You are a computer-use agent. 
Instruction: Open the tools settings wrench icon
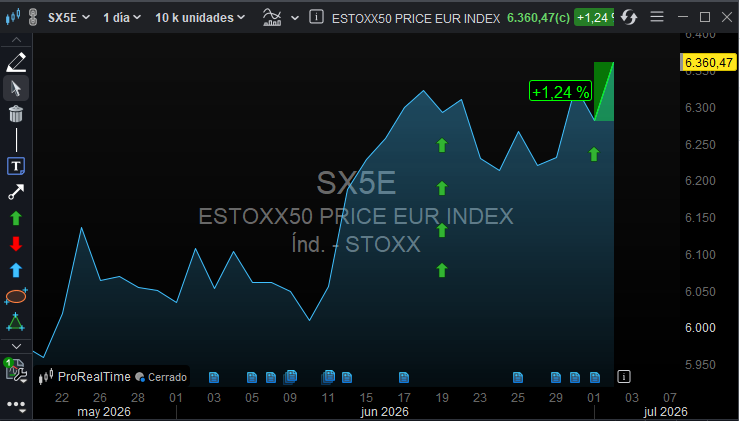pos(16,370)
